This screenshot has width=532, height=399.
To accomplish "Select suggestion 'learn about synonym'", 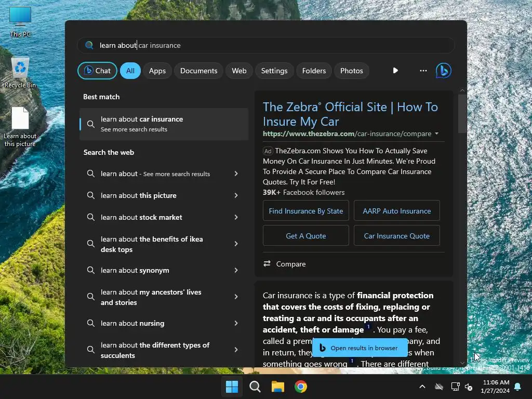I will [164, 270].
